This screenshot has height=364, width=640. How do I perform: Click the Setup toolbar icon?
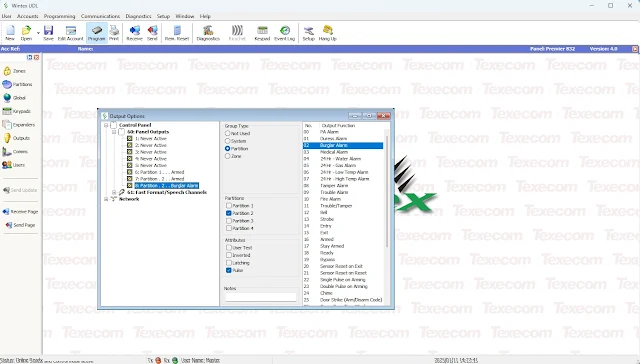click(x=309, y=33)
